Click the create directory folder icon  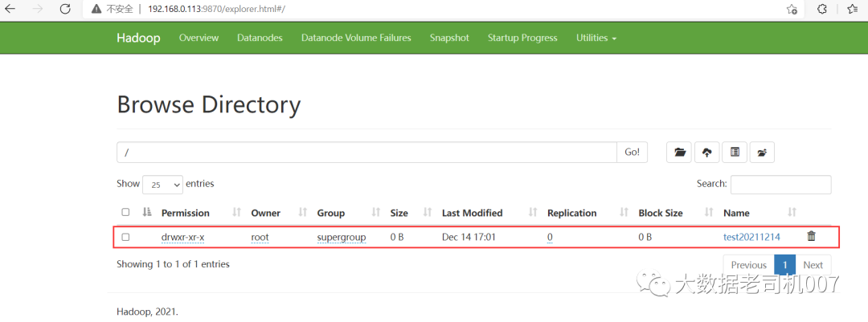point(680,152)
